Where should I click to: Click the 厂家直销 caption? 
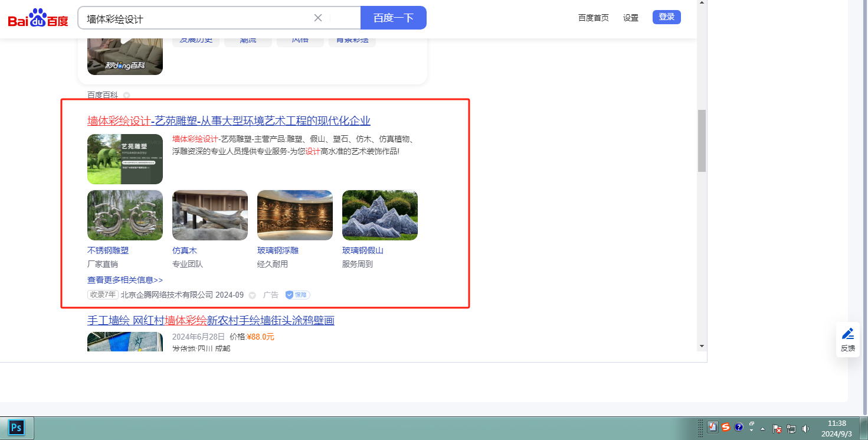(x=103, y=264)
